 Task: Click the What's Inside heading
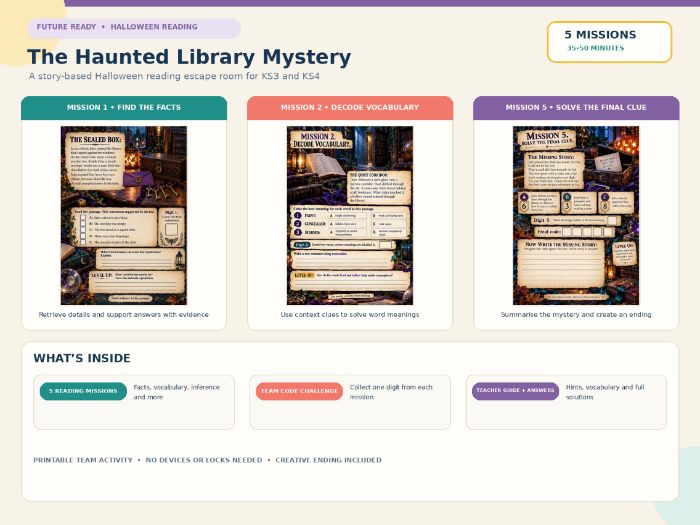(x=82, y=358)
